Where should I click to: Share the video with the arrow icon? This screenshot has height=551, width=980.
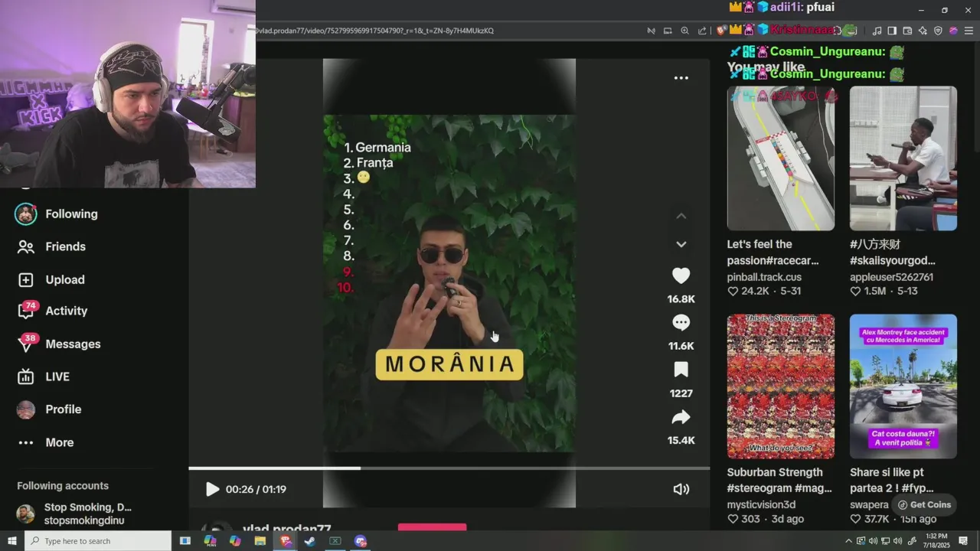(681, 417)
